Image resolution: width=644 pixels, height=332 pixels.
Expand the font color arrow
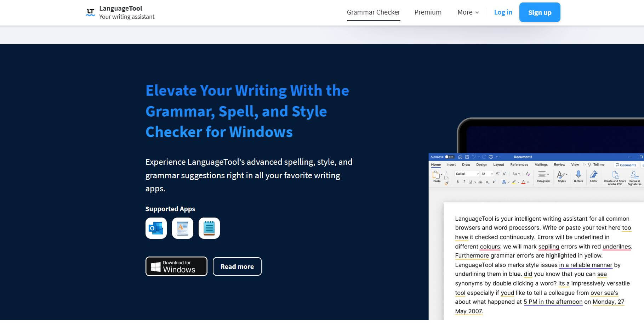528,182
